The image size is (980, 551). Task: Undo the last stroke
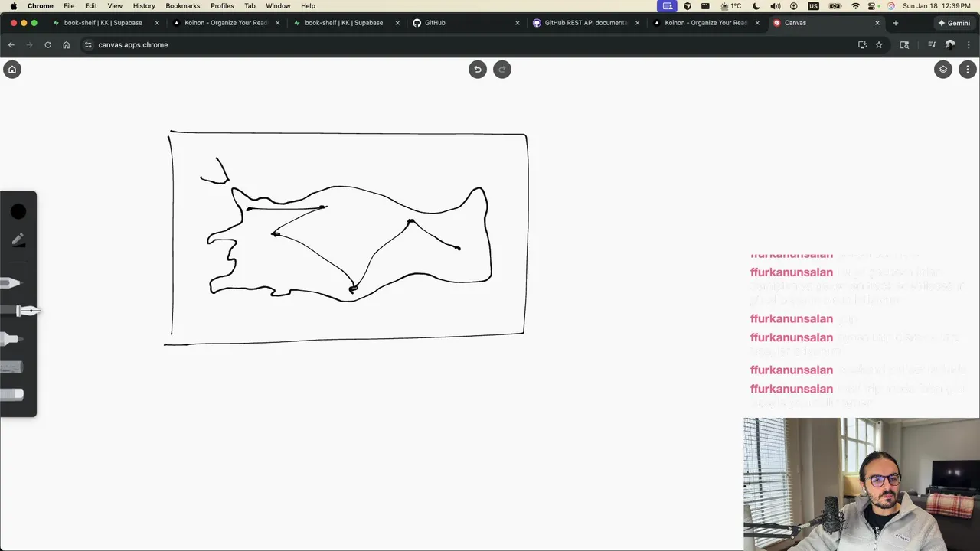478,70
